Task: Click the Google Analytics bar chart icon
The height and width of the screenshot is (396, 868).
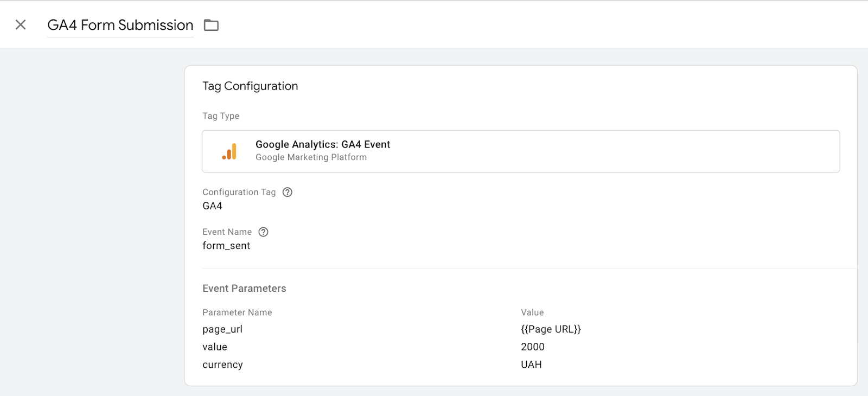Action: 229,151
